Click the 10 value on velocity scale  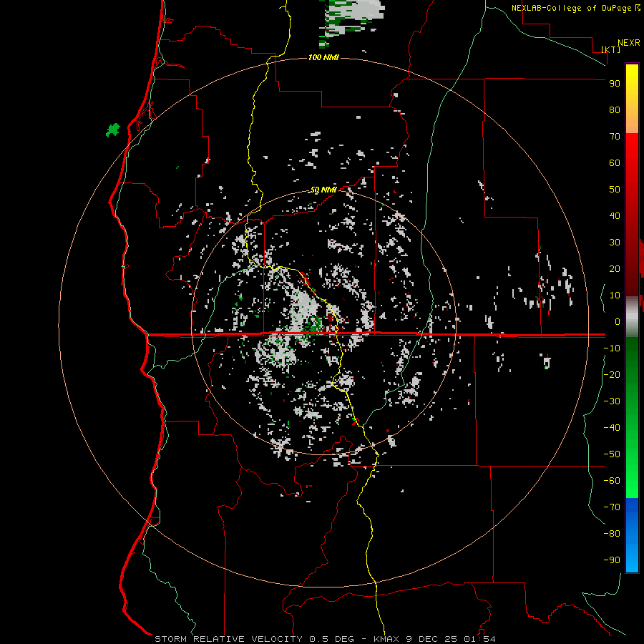point(615,296)
